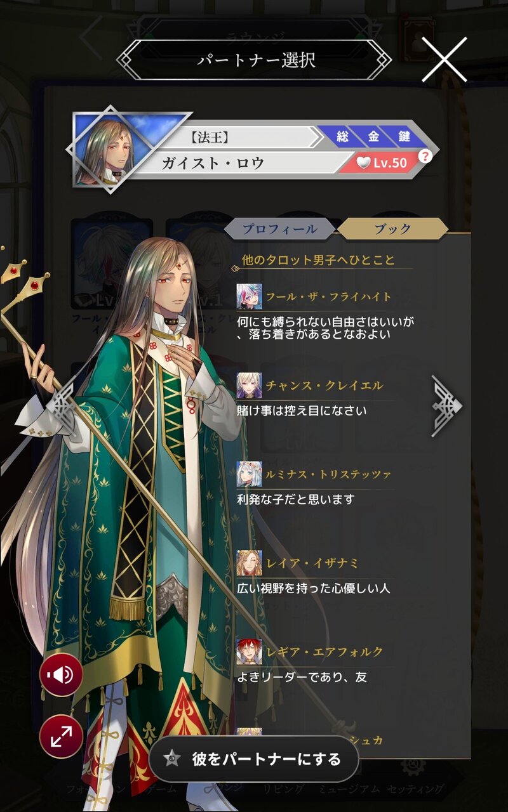Tap チャンス・クレイエル avatar icon
Viewport: 508px width, 812px height.
coord(249,385)
